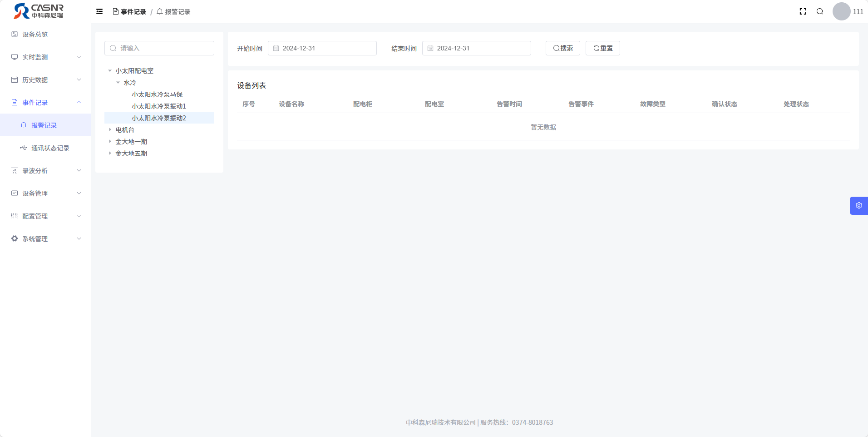Click the magnifier icon in tree search box
This screenshot has height=437, width=868.
[x=113, y=48]
